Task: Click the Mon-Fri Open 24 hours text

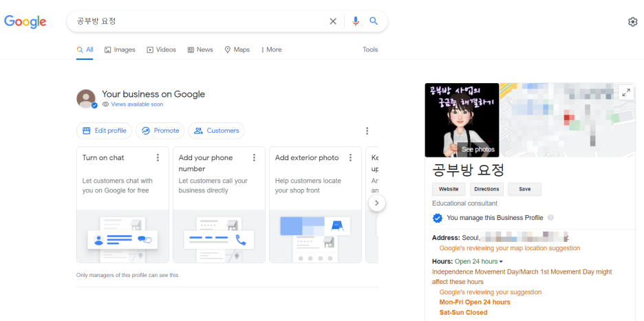Action: [x=475, y=302]
